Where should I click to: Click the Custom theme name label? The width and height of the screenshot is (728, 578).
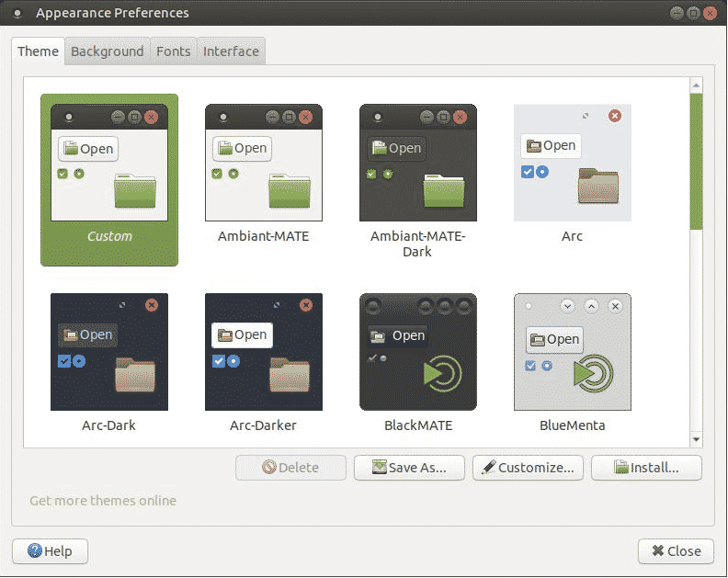coord(109,236)
